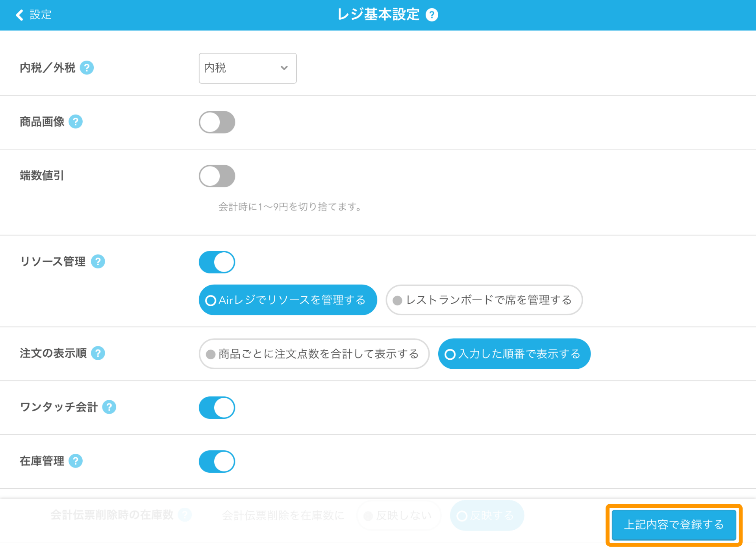
Task: Go back to 設定 screen
Action: click(33, 15)
